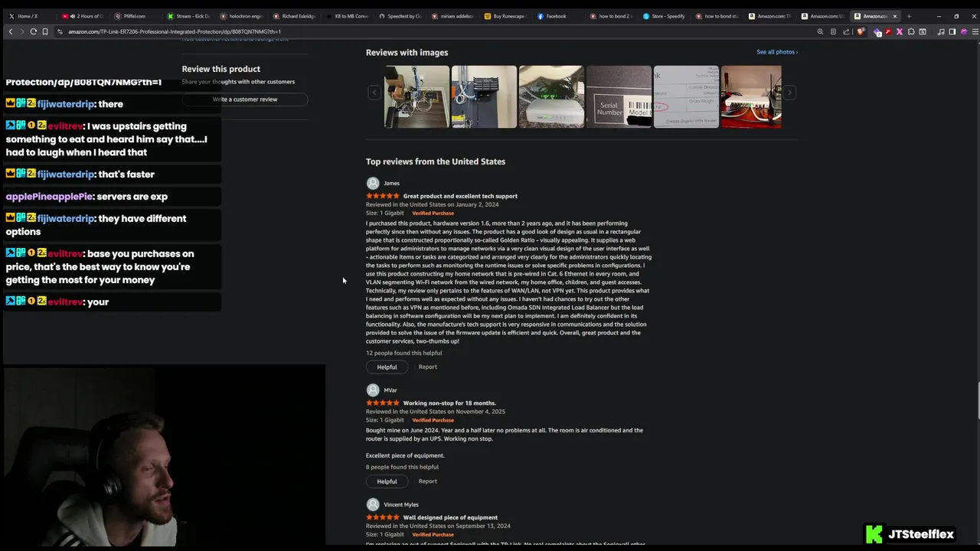Image resolution: width=980 pixels, height=551 pixels.
Task: Open a new tab with plus button
Action: [x=909, y=16]
